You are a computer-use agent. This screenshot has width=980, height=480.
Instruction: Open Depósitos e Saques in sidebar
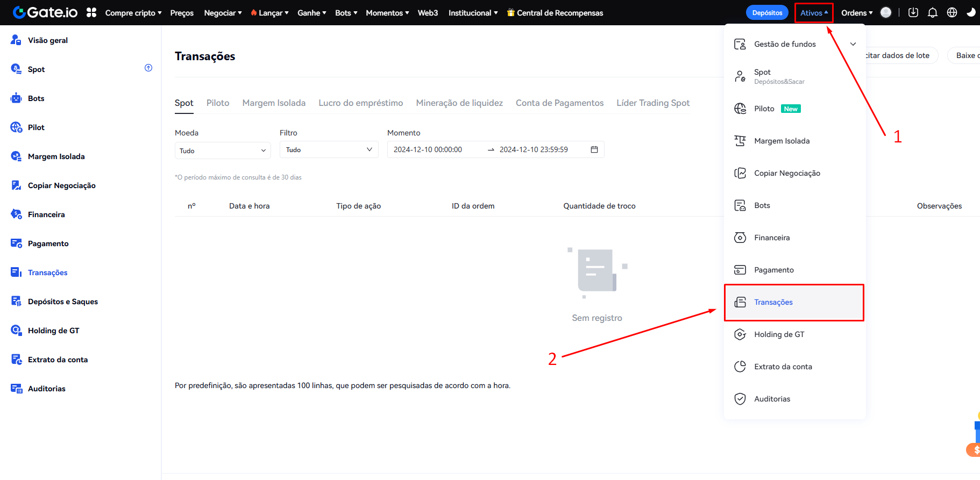pyautogui.click(x=63, y=302)
